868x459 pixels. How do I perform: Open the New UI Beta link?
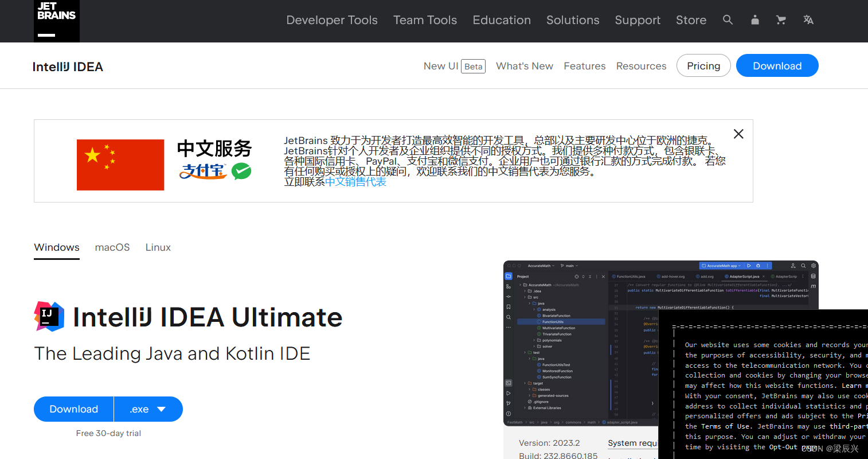click(x=454, y=66)
